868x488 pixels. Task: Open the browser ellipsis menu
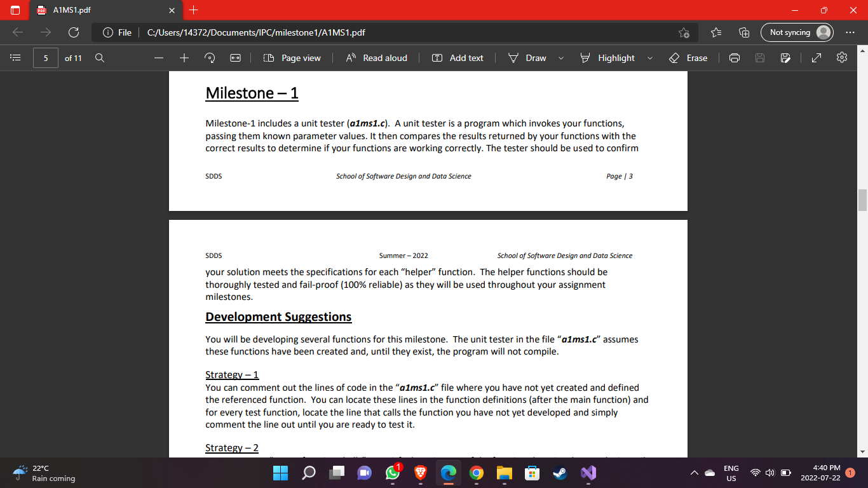click(850, 32)
